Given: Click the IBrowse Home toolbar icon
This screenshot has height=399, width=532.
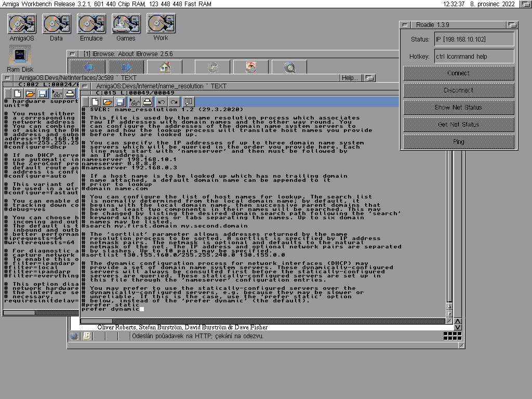Looking at the screenshot, I should point(165,68).
